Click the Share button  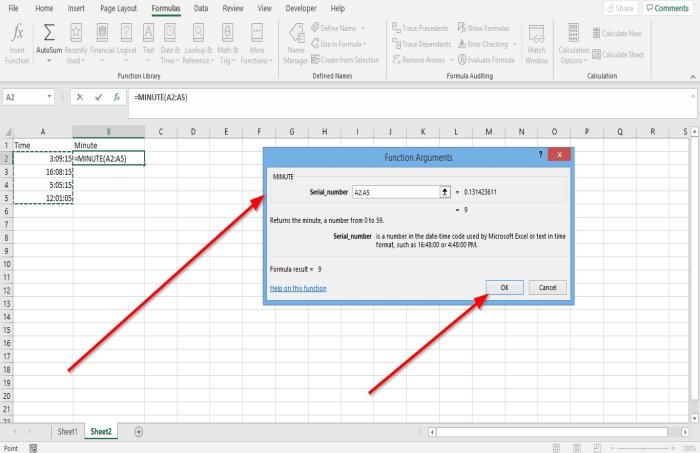(x=621, y=8)
